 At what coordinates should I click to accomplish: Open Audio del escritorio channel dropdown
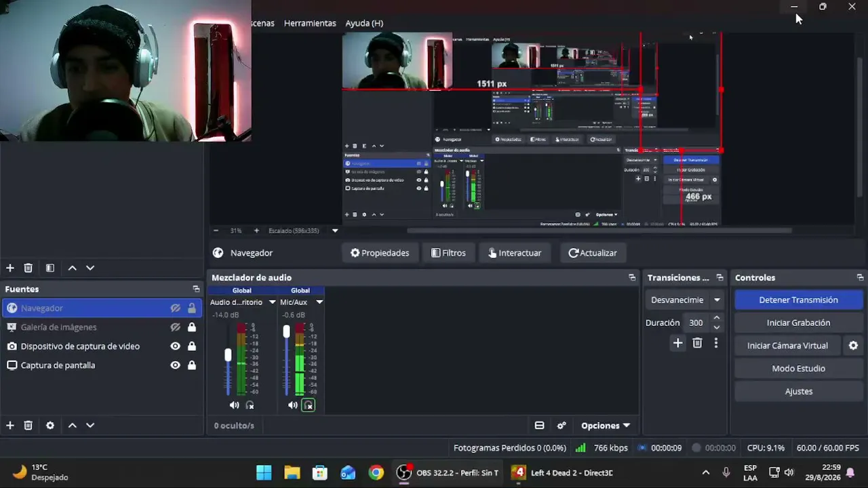pyautogui.click(x=273, y=302)
